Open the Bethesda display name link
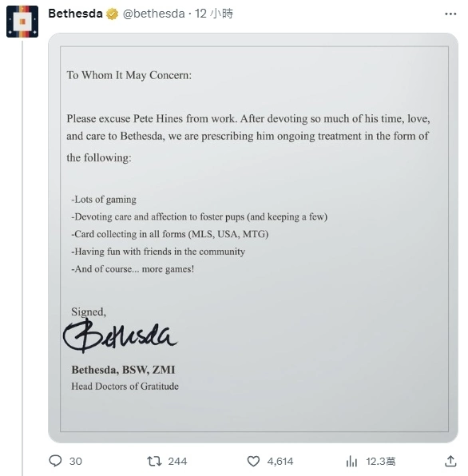The height and width of the screenshot is (476, 468). [x=75, y=14]
